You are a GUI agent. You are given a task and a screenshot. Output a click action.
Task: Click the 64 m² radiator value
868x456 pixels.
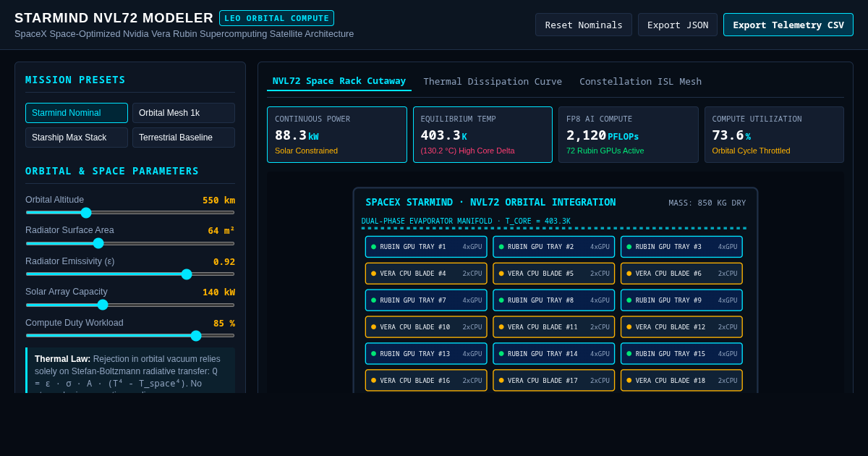(x=221, y=231)
